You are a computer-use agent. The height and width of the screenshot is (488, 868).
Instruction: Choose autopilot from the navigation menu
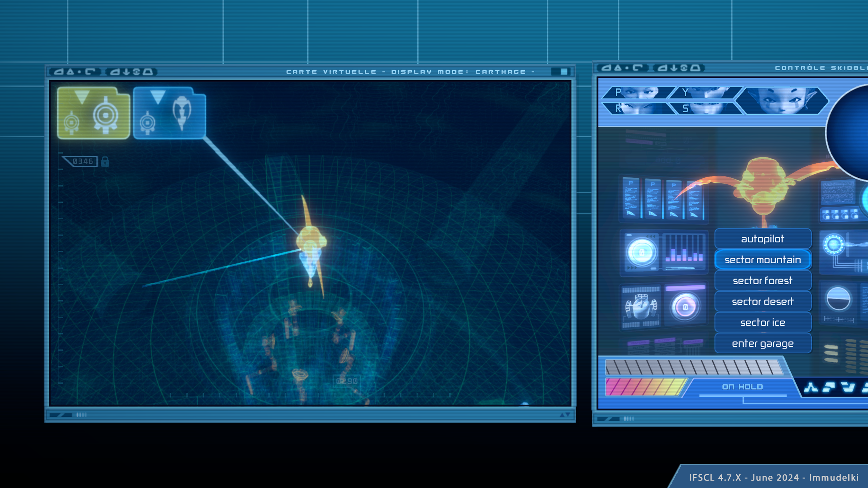click(x=763, y=239)
